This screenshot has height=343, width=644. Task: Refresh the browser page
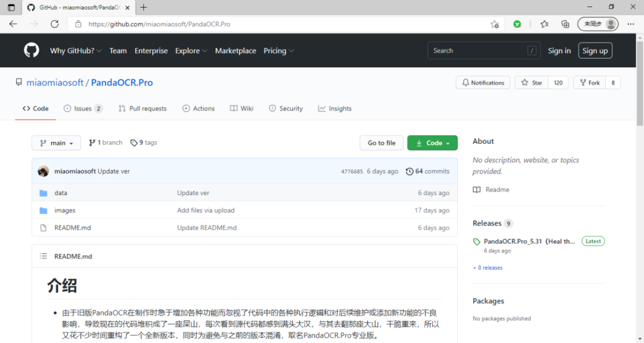click(54, 24)
